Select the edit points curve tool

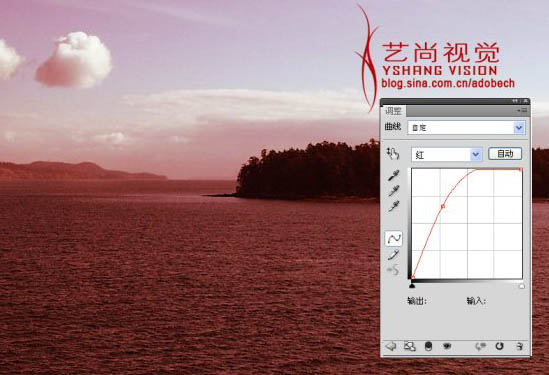(x=394, y=238)
